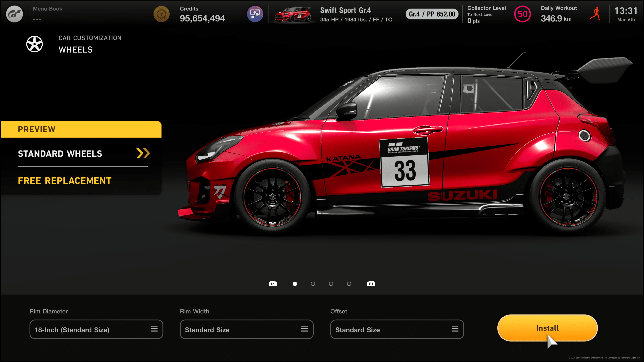Viewport: 644px width, 362px height.
Task: Select the second camera view dot
Action: click(313, 284)
